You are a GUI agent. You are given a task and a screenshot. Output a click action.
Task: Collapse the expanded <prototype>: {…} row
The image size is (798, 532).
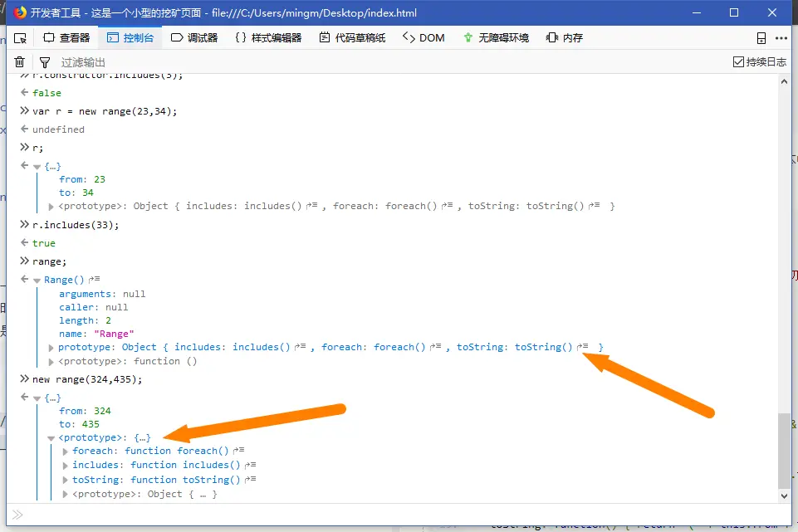(x=51, y=438)
